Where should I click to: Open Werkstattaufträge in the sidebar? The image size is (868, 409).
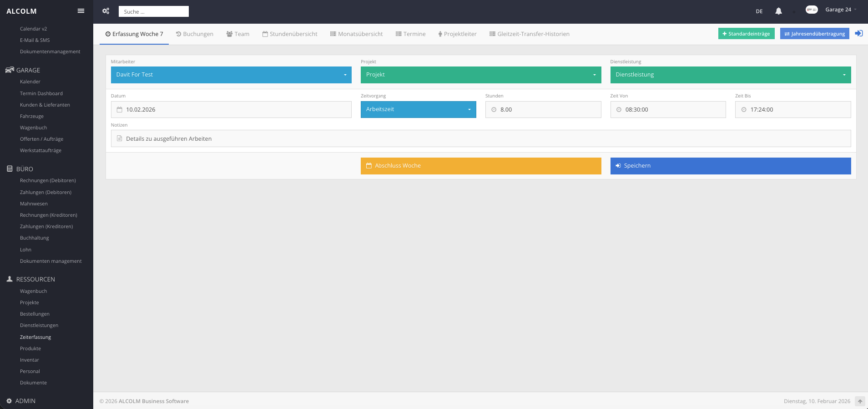40,151
